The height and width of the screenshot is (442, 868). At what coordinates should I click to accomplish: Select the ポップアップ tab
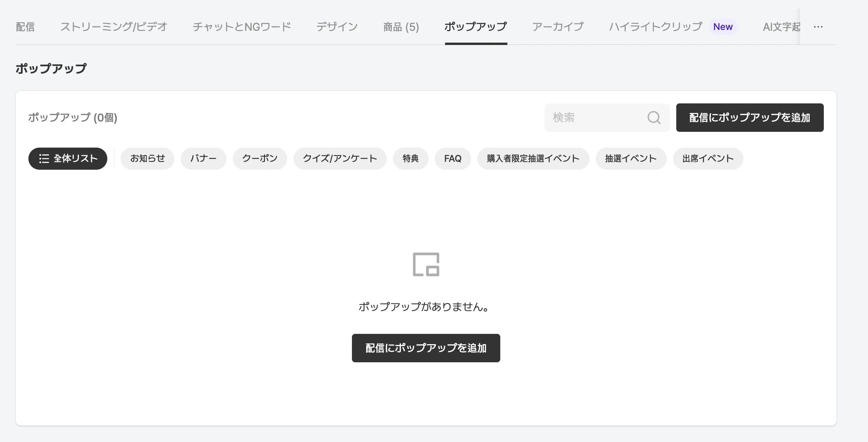click(x=476, y=27)
